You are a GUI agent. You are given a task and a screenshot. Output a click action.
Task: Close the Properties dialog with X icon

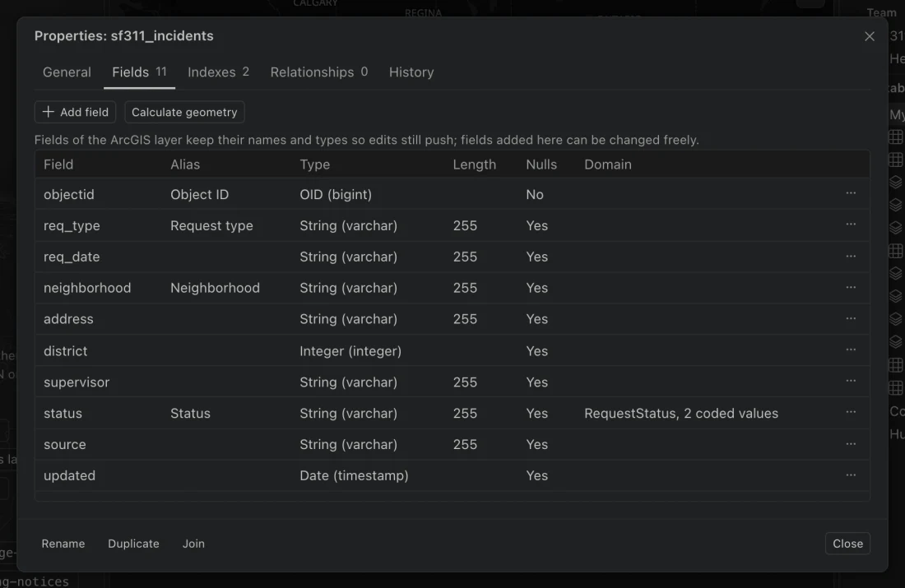870,36
